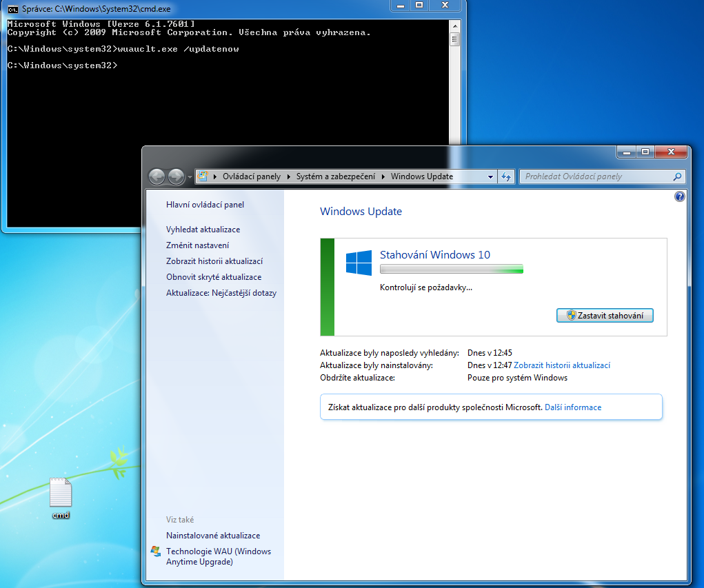Screen dimensions: 704x588
Task: Open Hlavní ovládací panel link
Action: pos(205,205)
